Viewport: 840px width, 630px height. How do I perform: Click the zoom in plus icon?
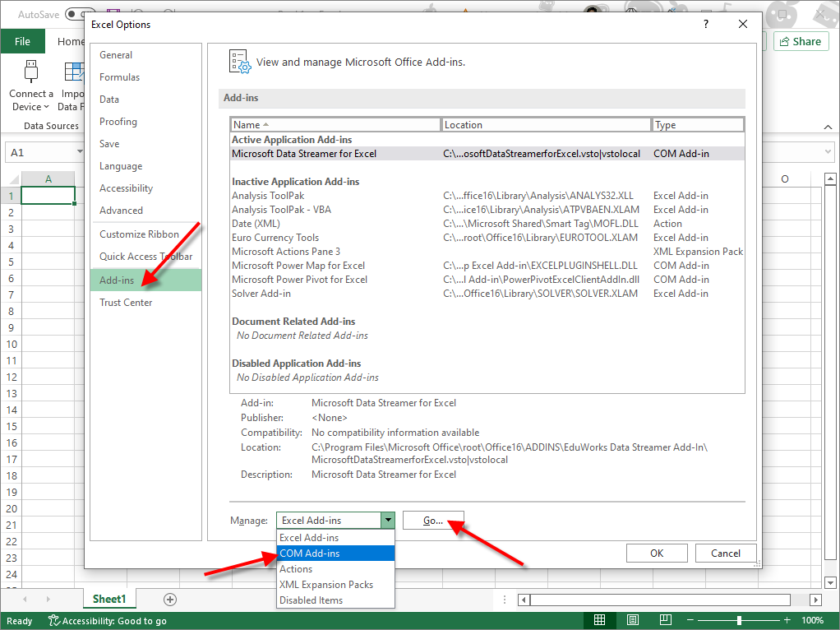tap(787, 620)
